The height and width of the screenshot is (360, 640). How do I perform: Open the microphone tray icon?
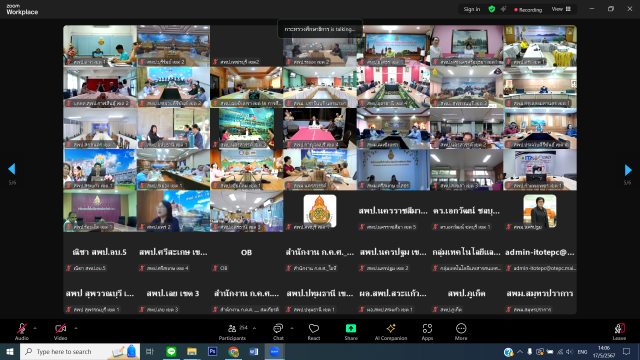(x=530, y=351)
